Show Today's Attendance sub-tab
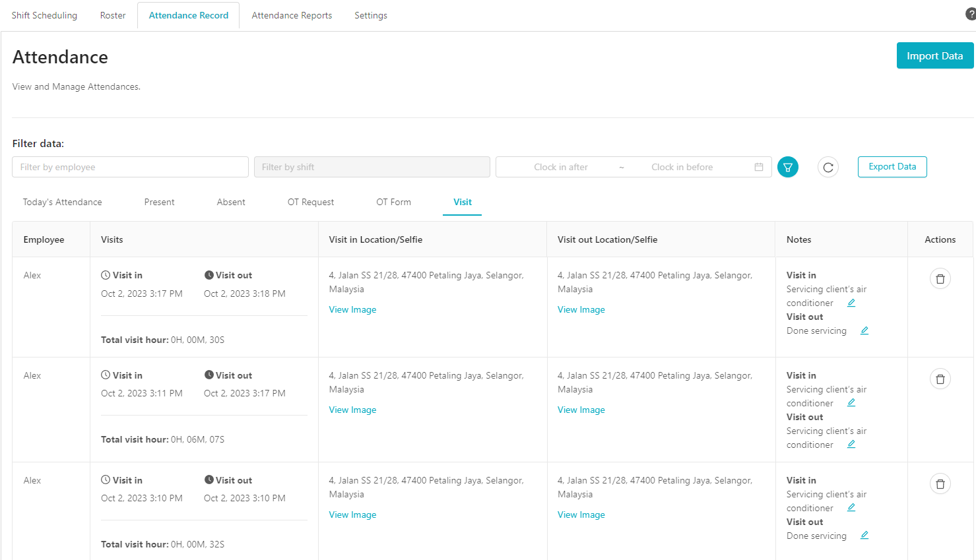Viewport: 976px width, 560px height. pyautogui.click(x=63, y=202)
